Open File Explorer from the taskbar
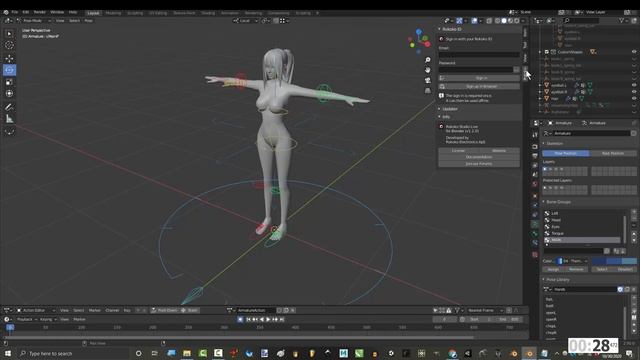Screen dimensions: 640x360 pos(187,353)
